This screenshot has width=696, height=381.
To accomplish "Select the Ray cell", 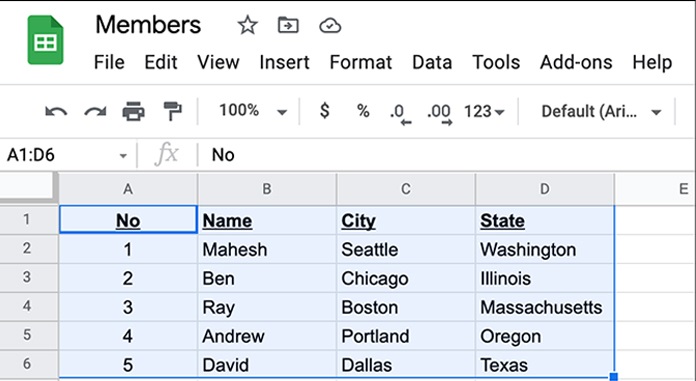I will tap(267, 307).
